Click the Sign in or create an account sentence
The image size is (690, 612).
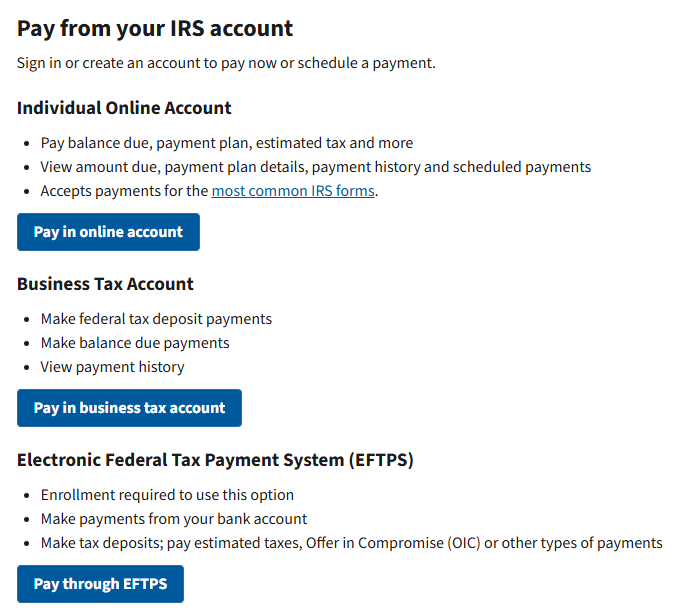tap(226, 63)
